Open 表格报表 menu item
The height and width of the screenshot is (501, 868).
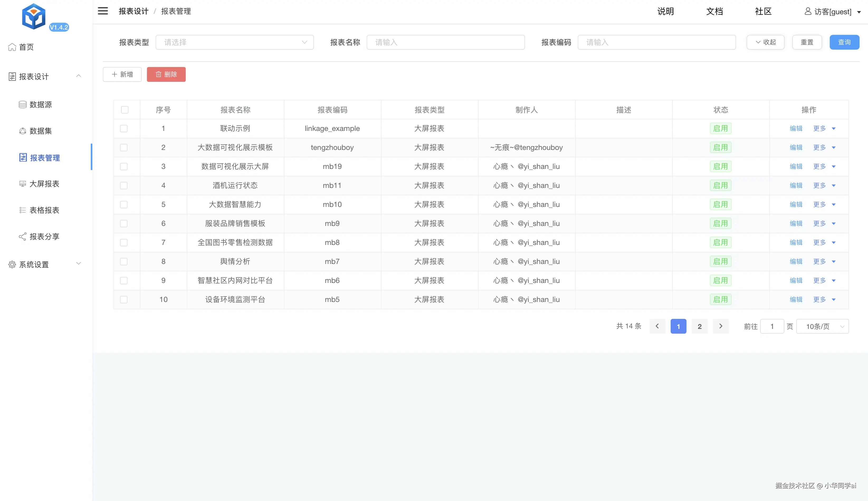click(x=44, y=210)
